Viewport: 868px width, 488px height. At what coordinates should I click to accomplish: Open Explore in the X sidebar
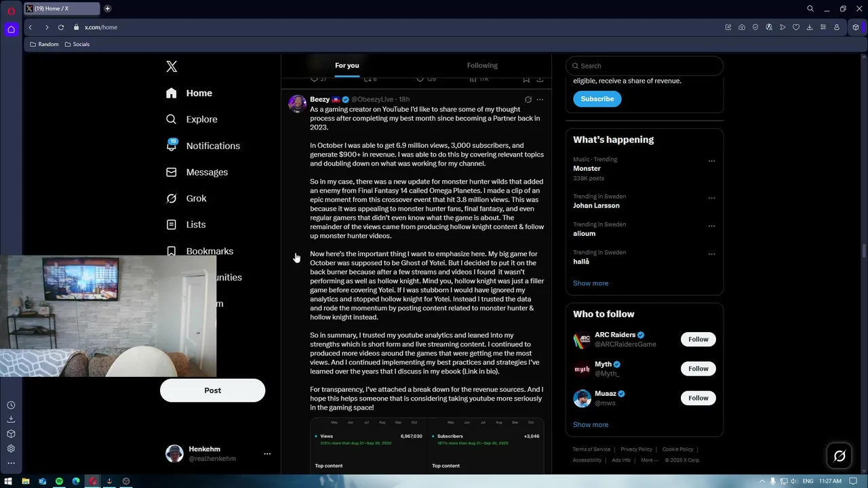pyautogui.click(x=192, y=119)
